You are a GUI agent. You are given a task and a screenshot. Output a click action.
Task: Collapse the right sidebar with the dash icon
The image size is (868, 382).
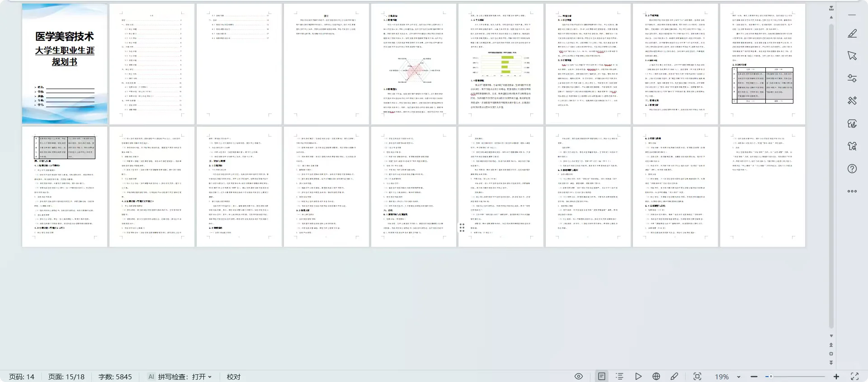click(852, 15)
